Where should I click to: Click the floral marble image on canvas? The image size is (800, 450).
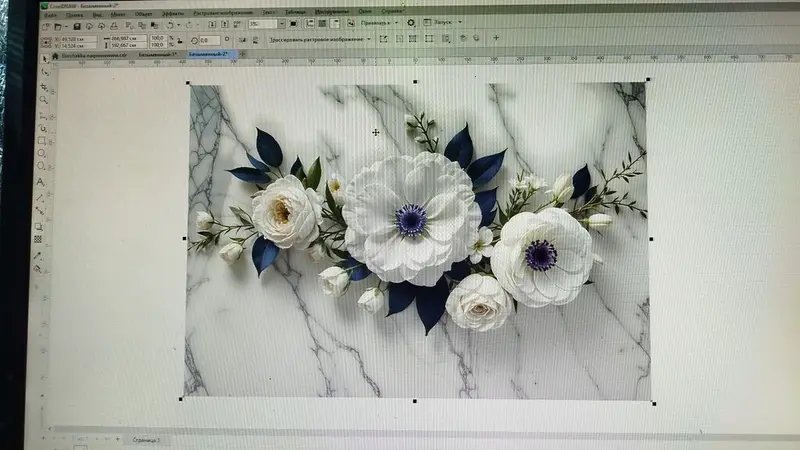pyautogui.click(x=416, y=240)
